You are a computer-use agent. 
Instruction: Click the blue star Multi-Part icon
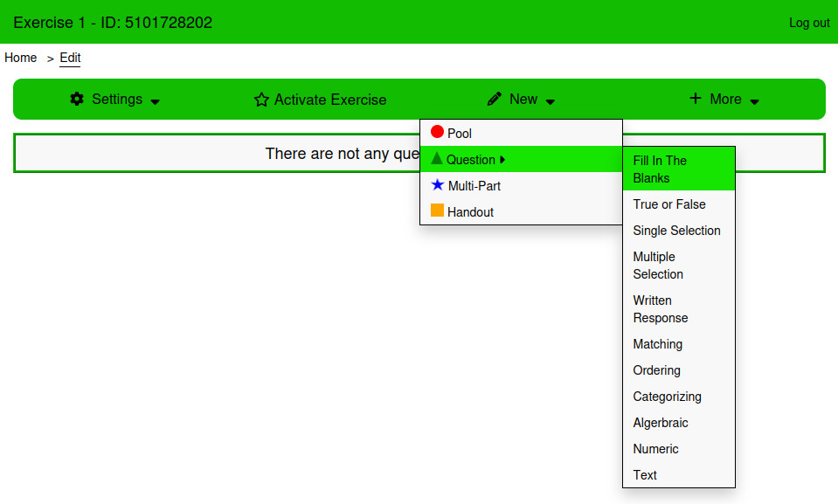pos(438,185)
